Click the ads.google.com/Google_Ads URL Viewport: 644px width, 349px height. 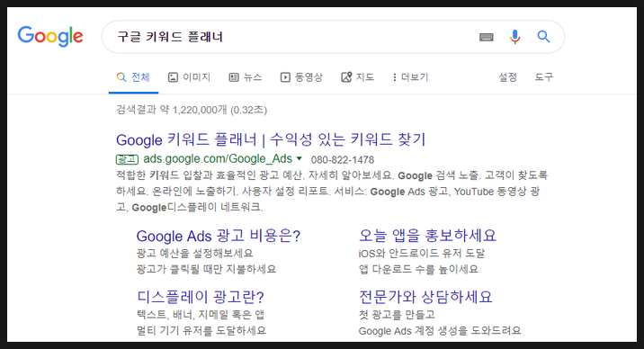click(x=218, y=159)
